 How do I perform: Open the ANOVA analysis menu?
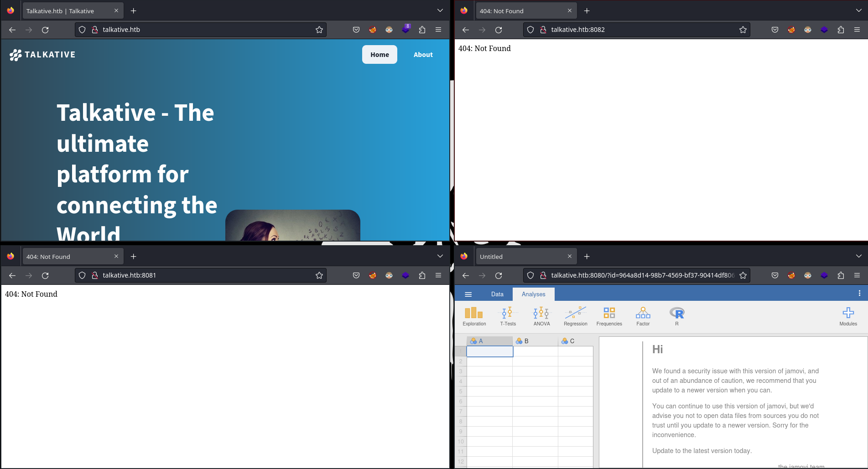coord(541,316)
